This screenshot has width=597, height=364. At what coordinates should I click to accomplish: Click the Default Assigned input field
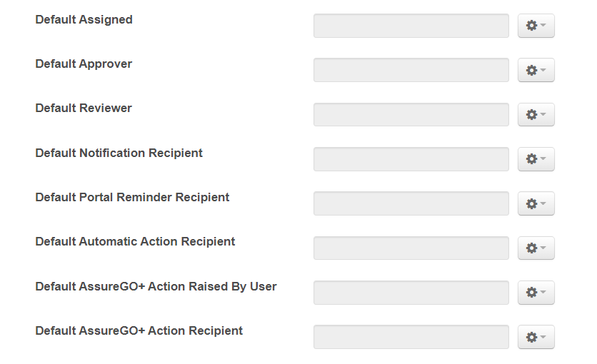pos(411,26)
